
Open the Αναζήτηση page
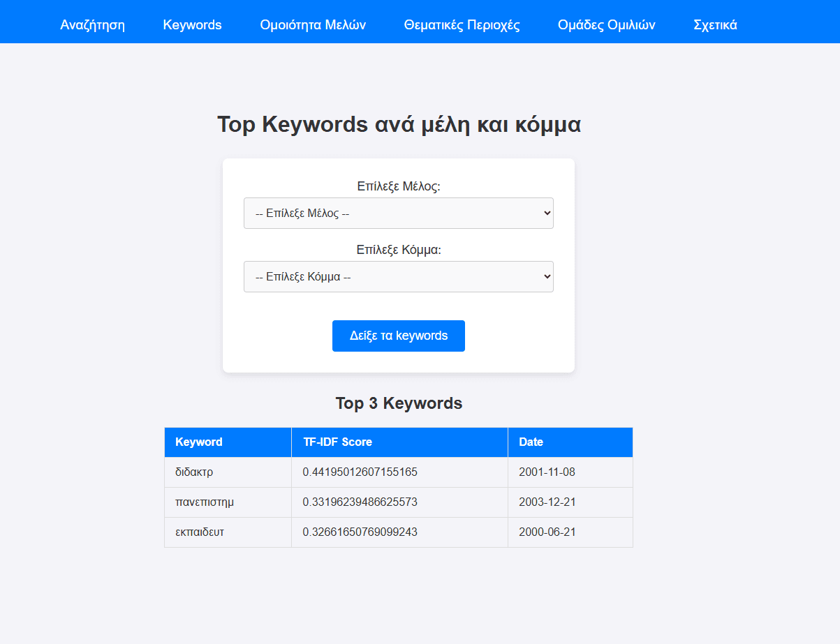pos(93,25)
